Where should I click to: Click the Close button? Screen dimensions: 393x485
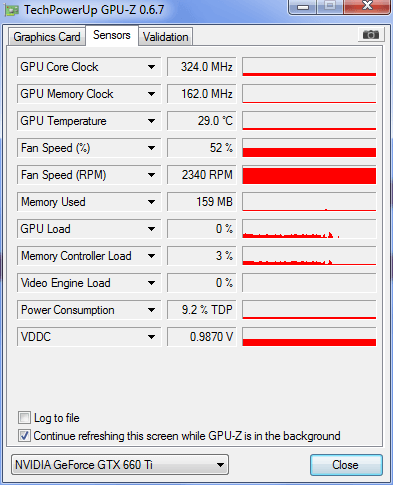[x=346, y=465]
